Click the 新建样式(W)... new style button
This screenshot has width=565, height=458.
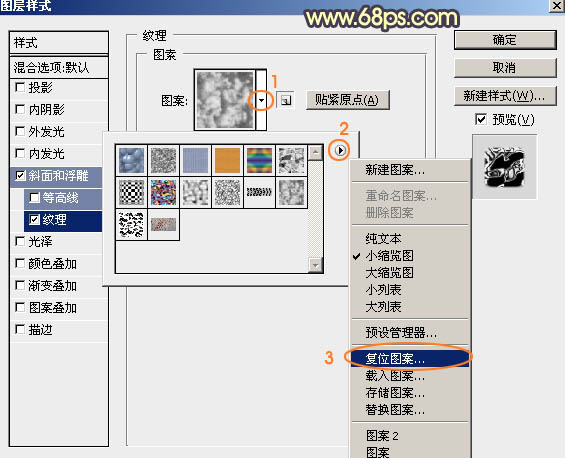click(x=505, y=96)
